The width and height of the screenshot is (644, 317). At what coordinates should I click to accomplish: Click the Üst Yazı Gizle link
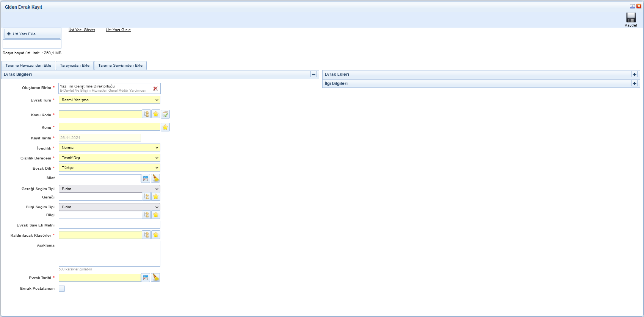118,30
